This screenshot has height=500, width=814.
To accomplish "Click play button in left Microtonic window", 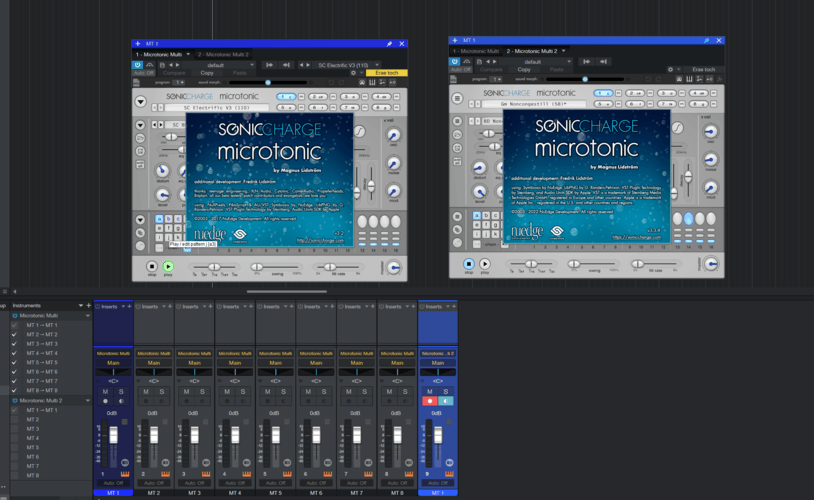I will [x=168, y=266].
